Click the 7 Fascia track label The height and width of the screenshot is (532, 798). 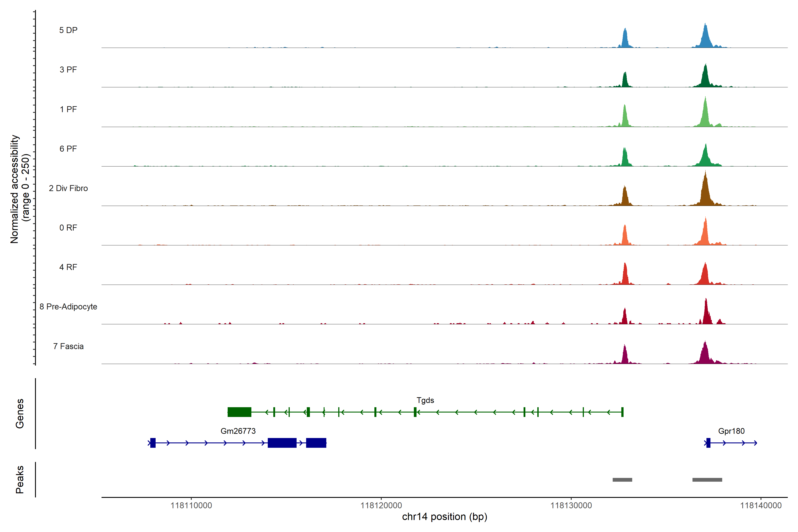[x=68, y=346]
